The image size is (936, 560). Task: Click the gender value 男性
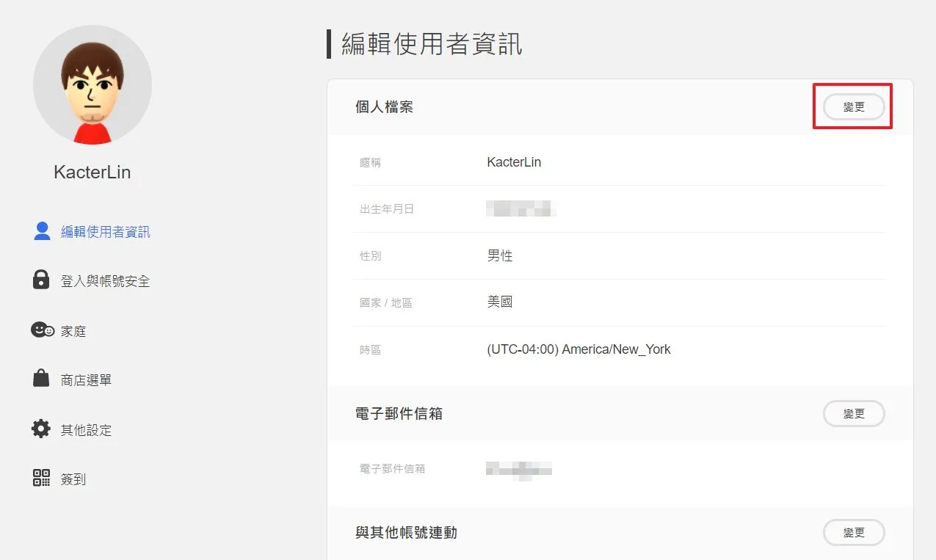(500, 256)
